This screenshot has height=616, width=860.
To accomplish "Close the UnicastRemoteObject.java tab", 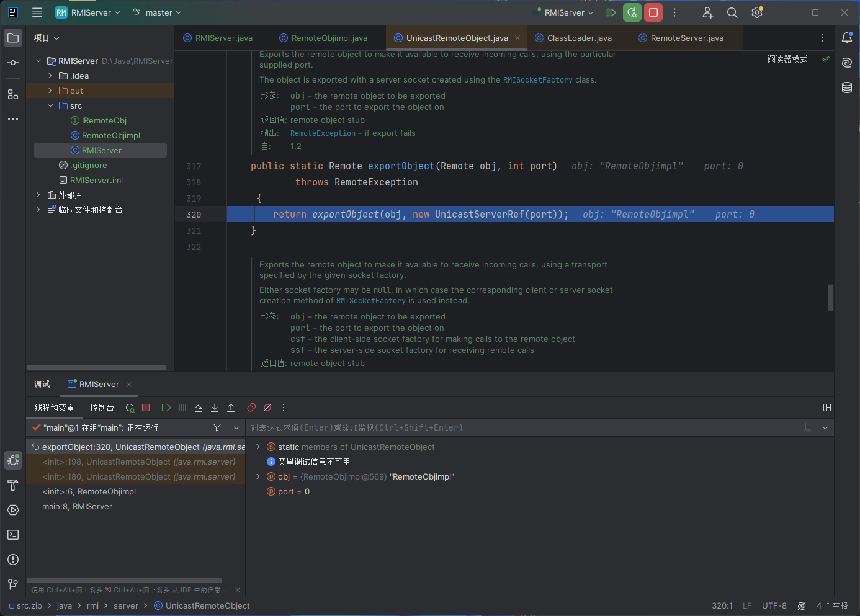I will [517, 38].
